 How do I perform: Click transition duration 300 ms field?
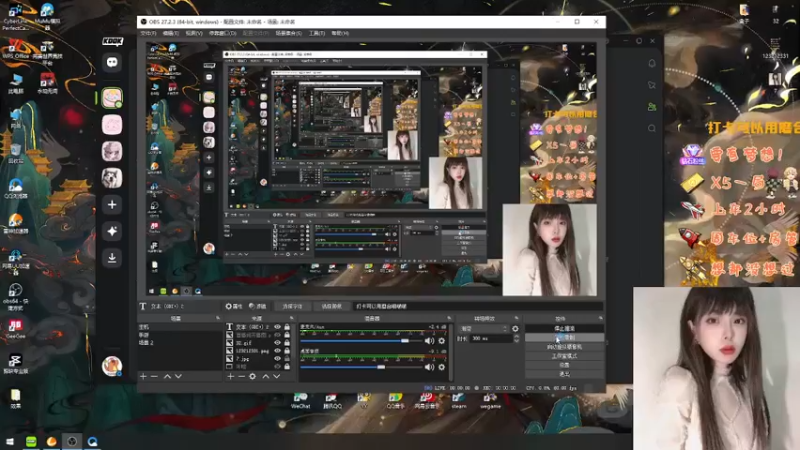click(x=490, y=338)
